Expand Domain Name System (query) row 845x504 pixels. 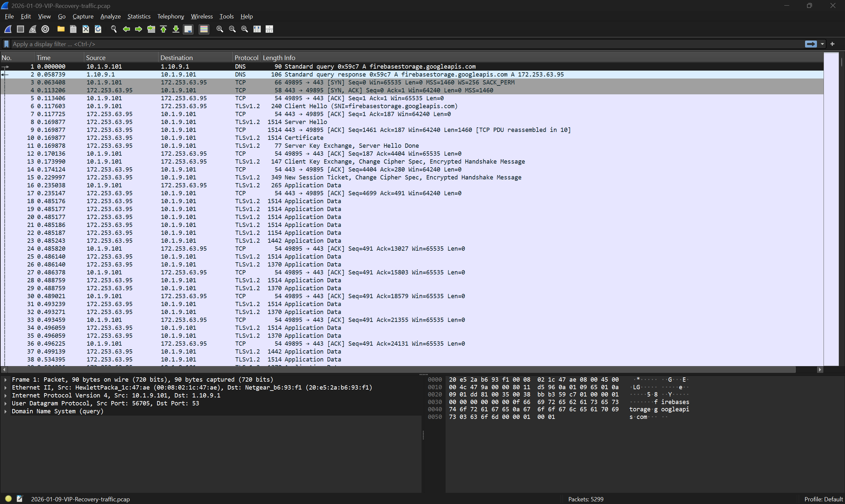tap(5, 411)
